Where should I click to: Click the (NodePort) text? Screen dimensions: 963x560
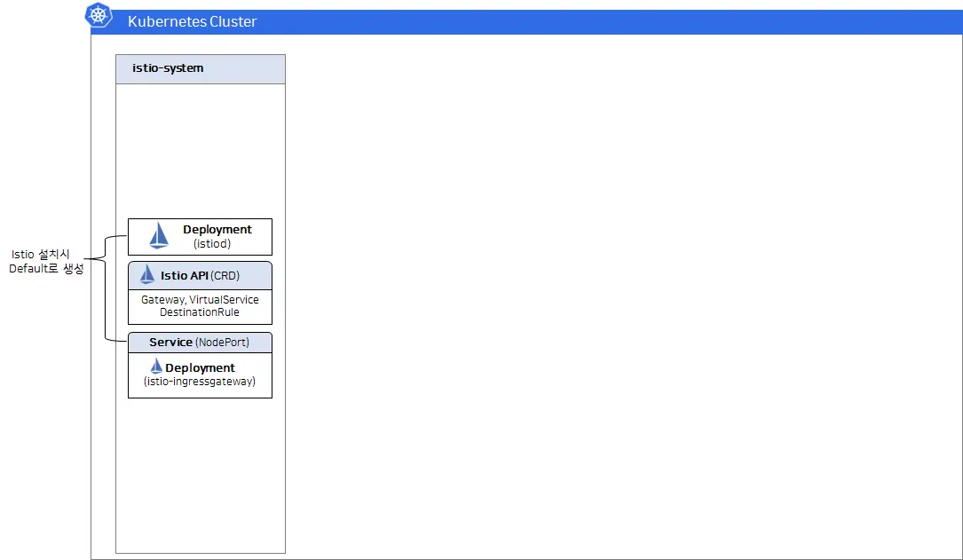point(222,342)
